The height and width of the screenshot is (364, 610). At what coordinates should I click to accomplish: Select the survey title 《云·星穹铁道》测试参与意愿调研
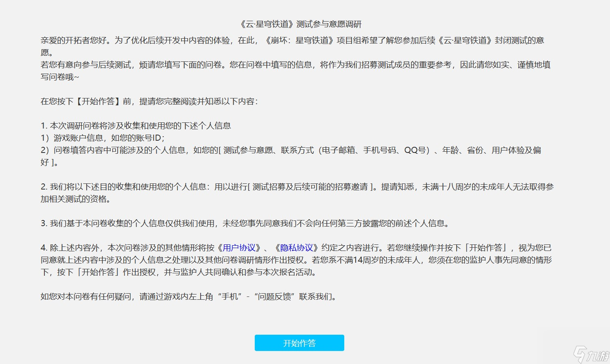300,24
